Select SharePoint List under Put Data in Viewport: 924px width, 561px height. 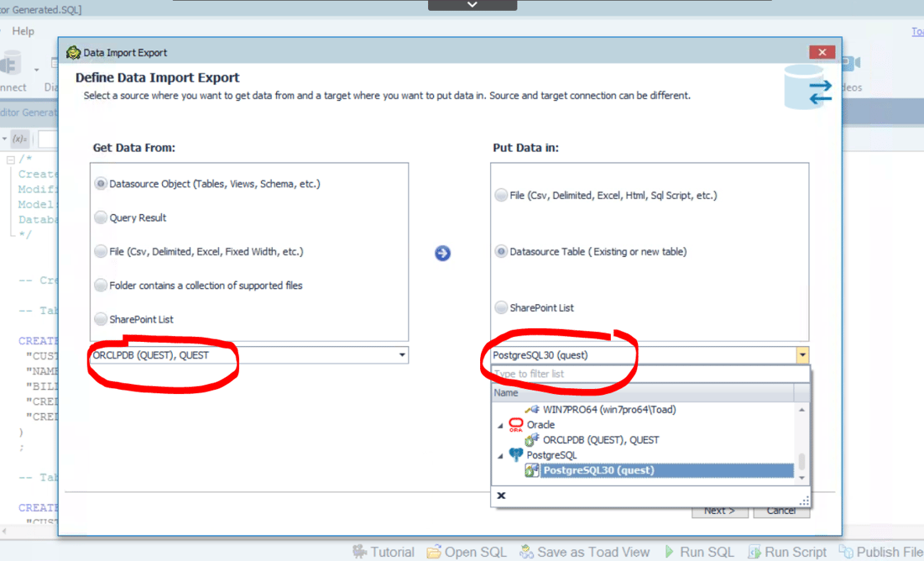point(501,308)
